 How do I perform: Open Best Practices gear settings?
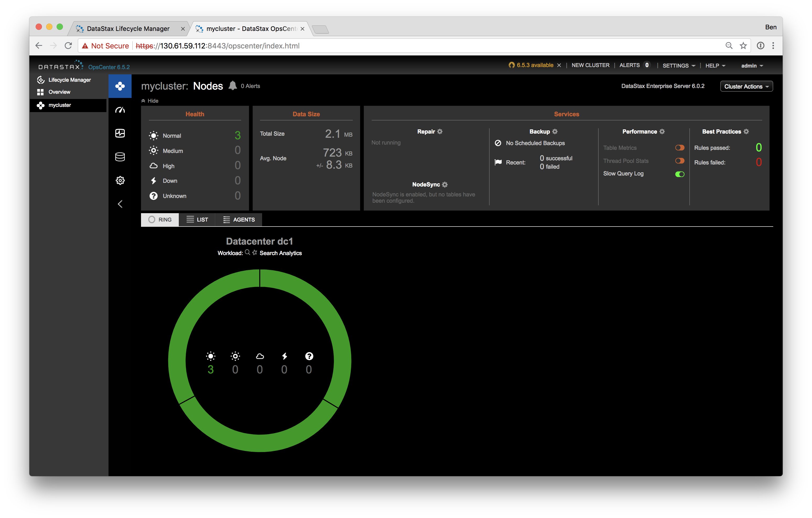point(746,131)
